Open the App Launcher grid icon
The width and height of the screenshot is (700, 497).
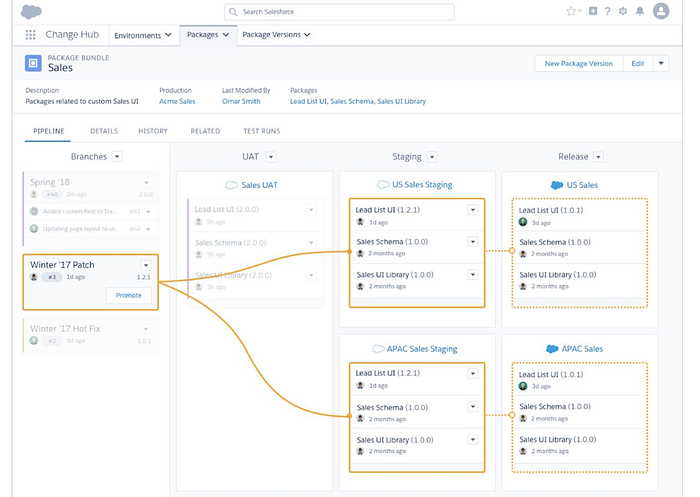click(x=31, y=35)
